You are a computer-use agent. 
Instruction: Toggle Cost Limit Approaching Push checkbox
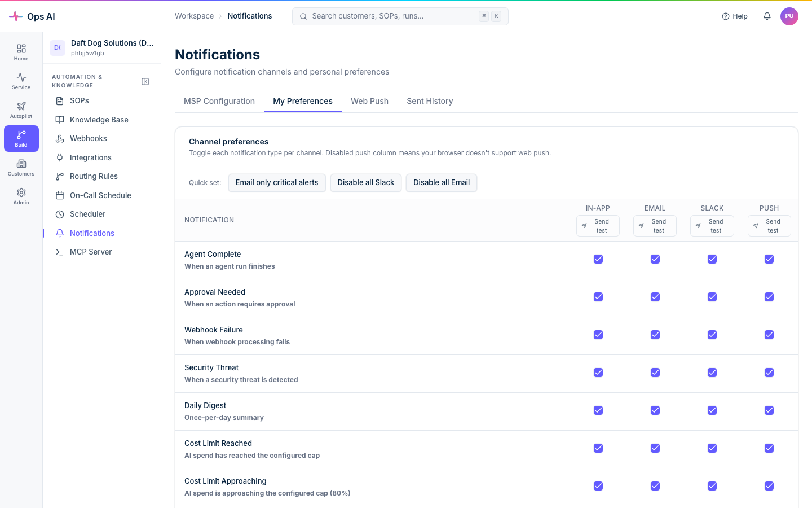click(769, 486)
